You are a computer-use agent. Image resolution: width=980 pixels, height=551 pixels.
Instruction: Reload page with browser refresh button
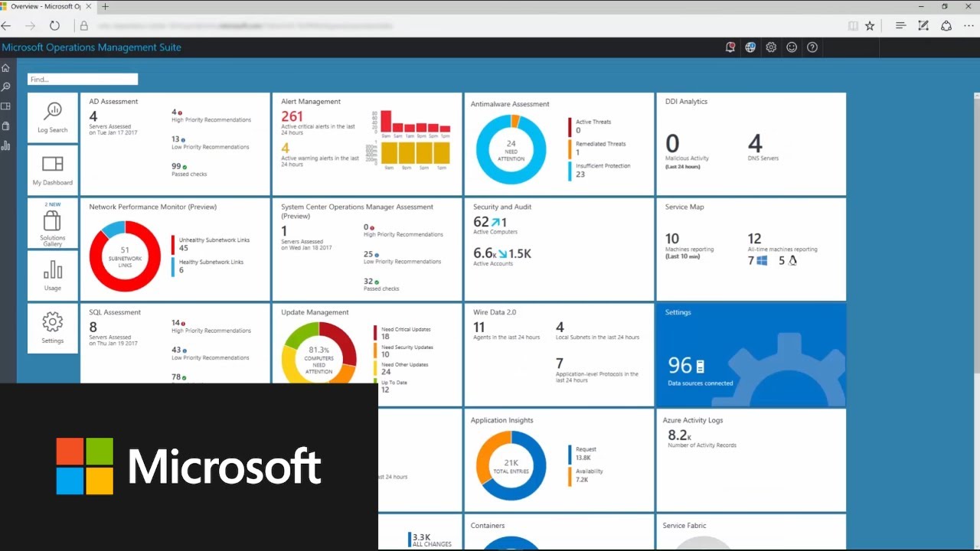(54, 25)
